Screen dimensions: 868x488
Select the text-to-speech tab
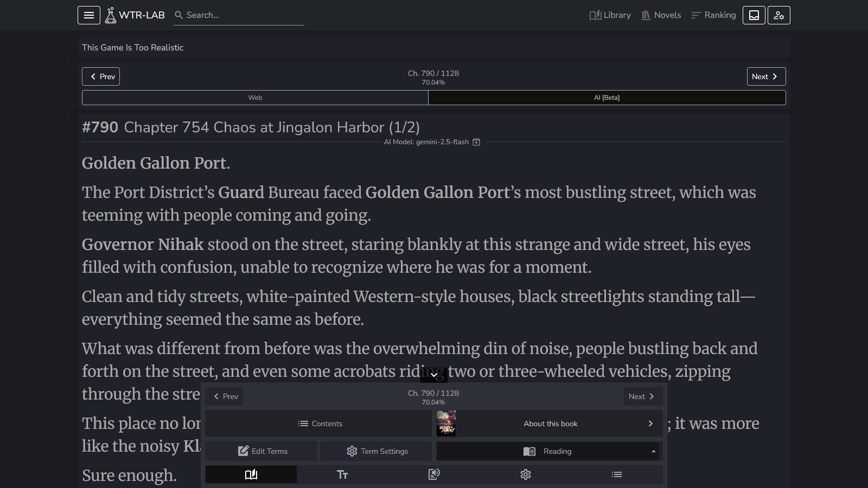(434, 474)
